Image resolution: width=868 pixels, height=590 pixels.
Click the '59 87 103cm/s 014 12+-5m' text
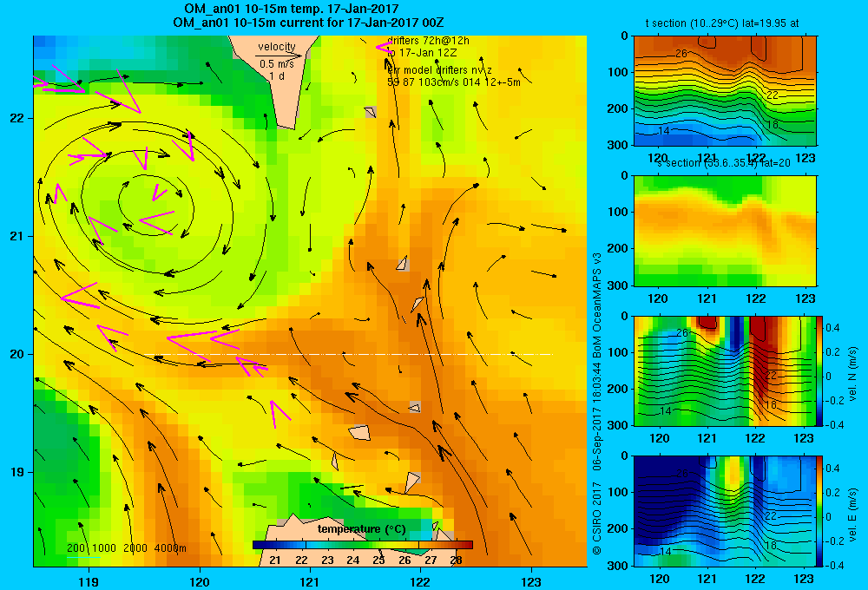tap(453, 82)
